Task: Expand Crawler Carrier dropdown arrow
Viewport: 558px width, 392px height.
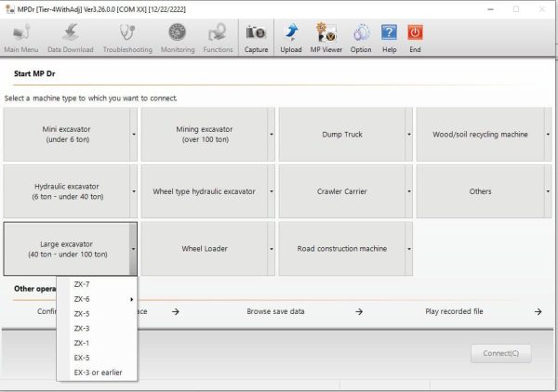Action: tap(409, 191)
